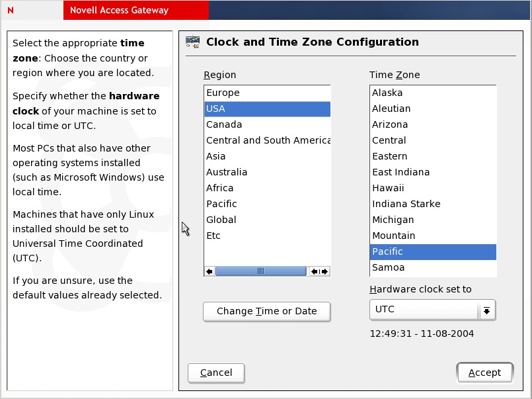Select Etc in the Region list
The image size is (532, 399).
213,236
